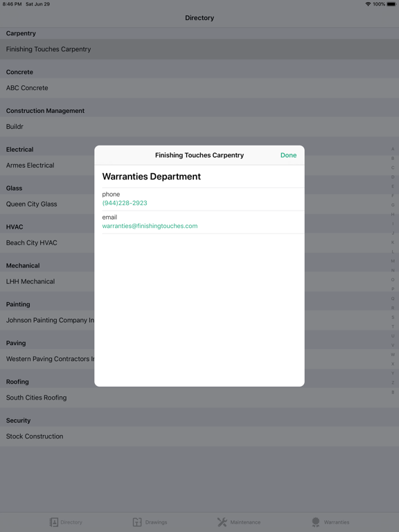Select Queen City Glass entry
The height and width of the screenshot is (532, 399).
pyautogui.click(x=47, y=204)
